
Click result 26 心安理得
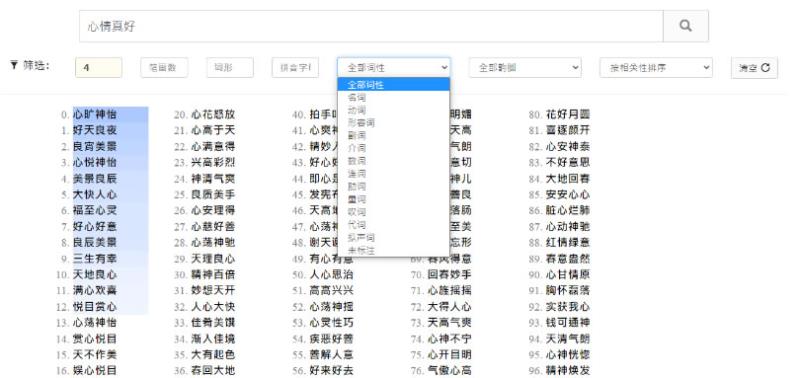click(x=213, y=210)
